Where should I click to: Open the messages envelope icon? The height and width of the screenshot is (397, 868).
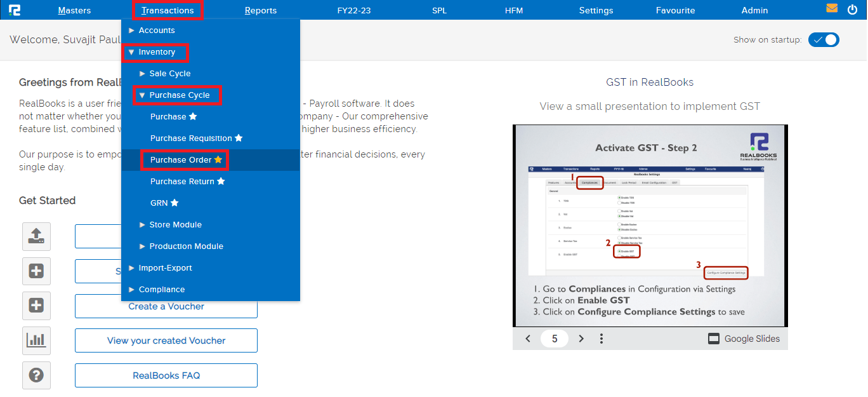(x=831, y=9)
